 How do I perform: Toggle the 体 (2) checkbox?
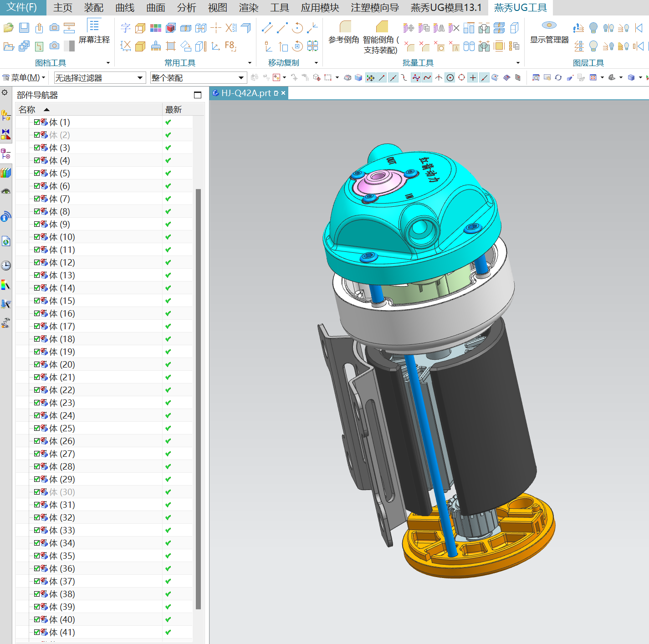click(x=37, y=135)
